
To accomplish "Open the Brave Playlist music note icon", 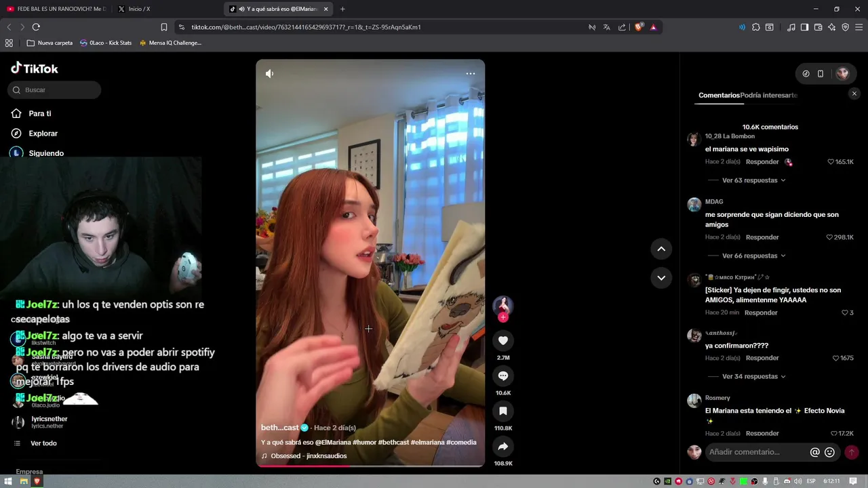I will (791, 27).
